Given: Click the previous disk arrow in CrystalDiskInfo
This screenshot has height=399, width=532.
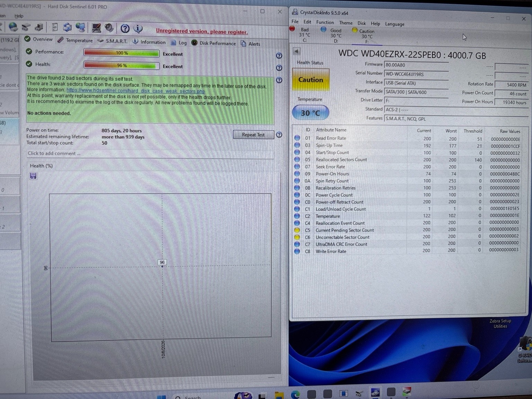Looking at the screenshot, I should click(x=296, y=51).
